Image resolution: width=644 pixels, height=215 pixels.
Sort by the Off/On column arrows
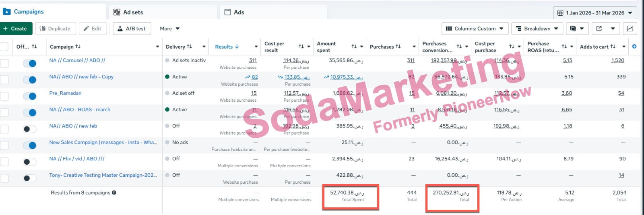point(34,47)
